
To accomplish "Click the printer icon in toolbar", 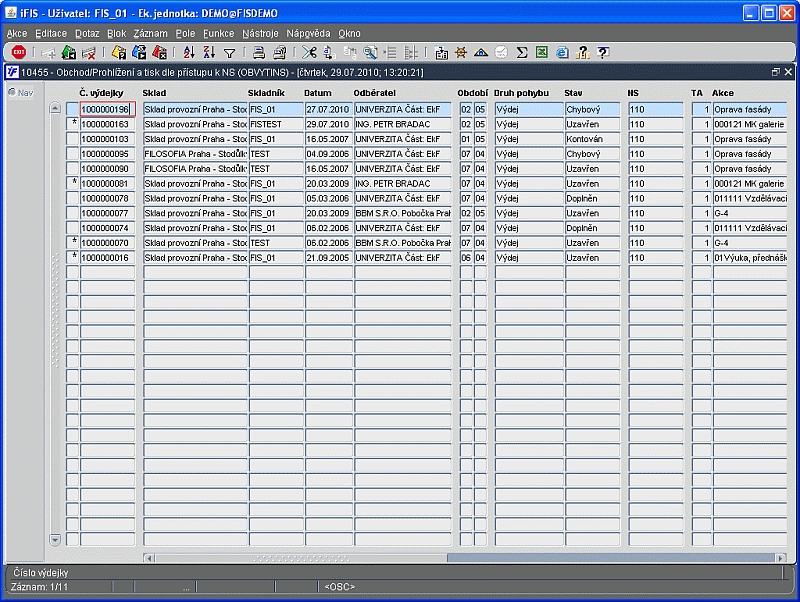I will tap(259, 52).
